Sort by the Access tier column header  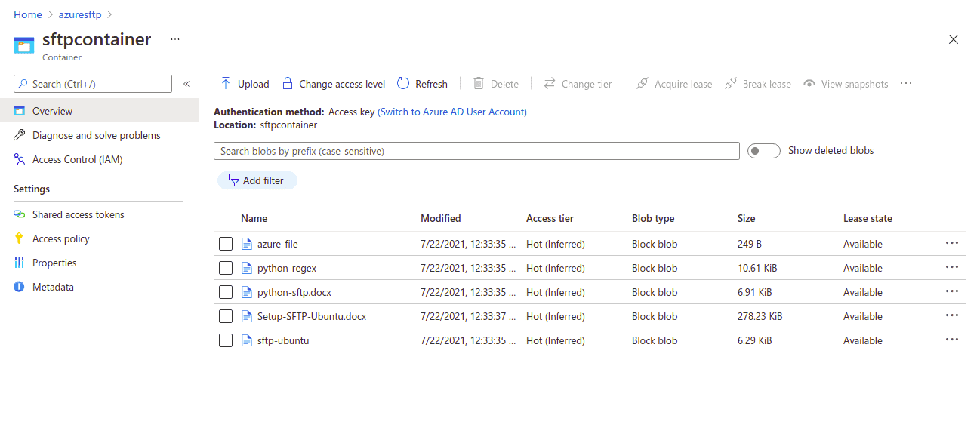pos(550,218)
